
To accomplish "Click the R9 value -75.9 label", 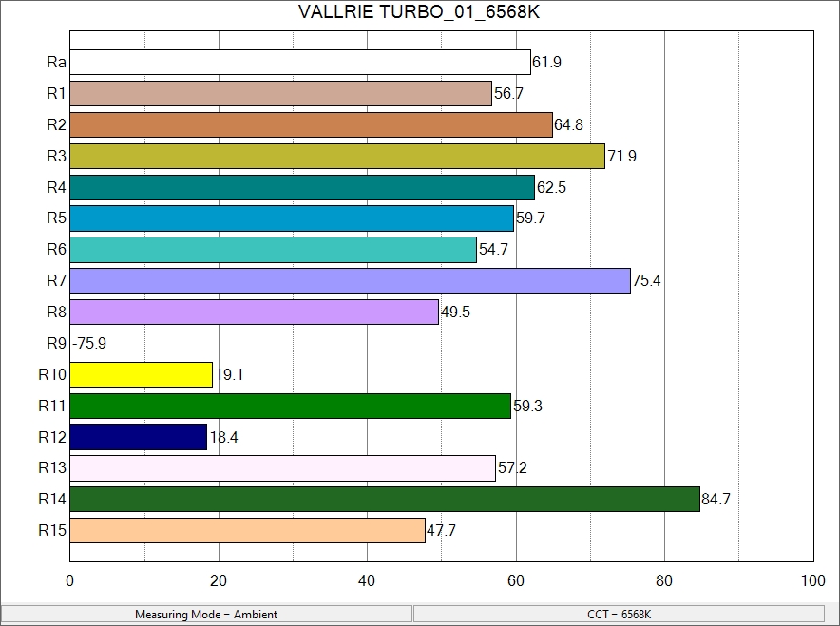I will pyautogui.click(x=88, y=344).
